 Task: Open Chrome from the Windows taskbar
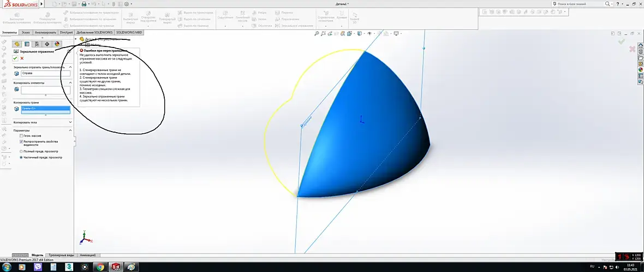point(100,267)
